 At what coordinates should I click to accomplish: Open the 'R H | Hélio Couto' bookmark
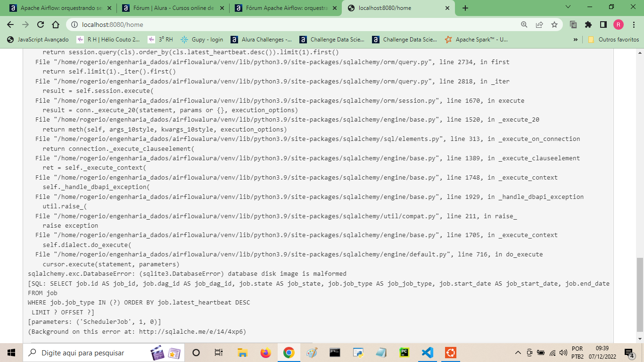coord(108,40)
